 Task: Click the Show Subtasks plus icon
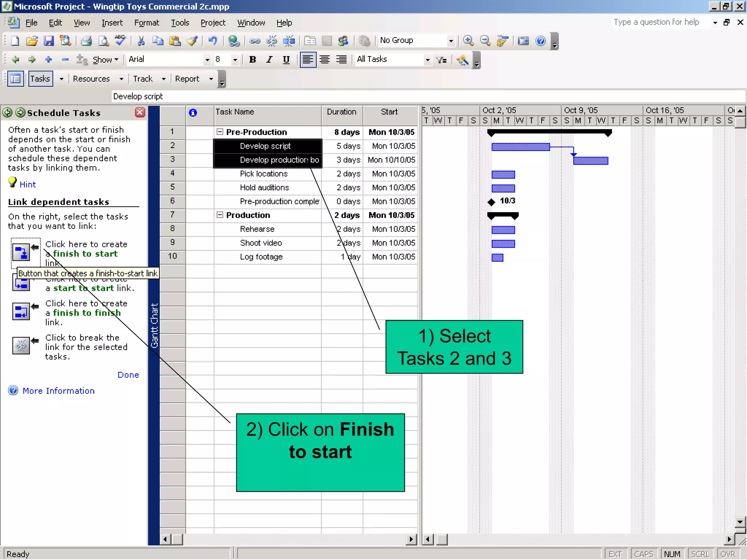[49, 59]
